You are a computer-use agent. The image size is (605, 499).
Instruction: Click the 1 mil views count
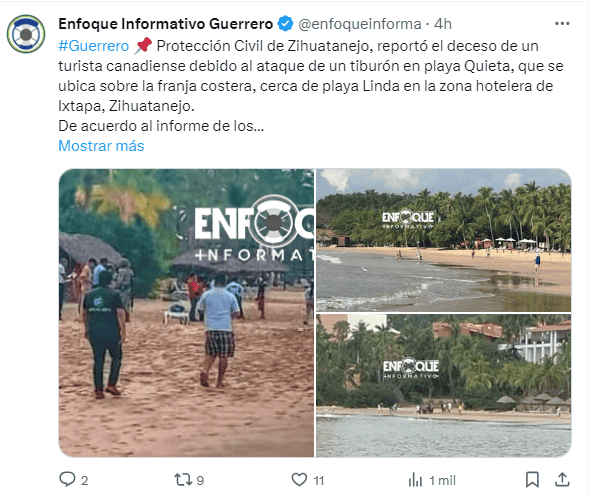443,480
